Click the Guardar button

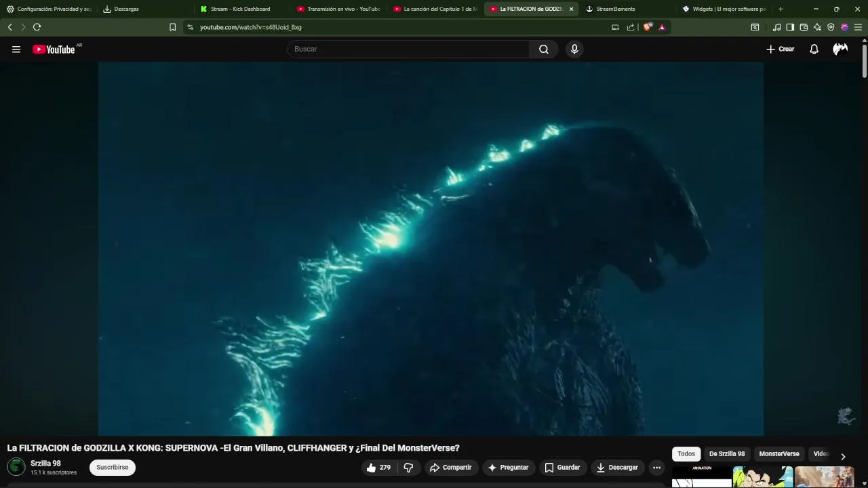pos(563,468)
